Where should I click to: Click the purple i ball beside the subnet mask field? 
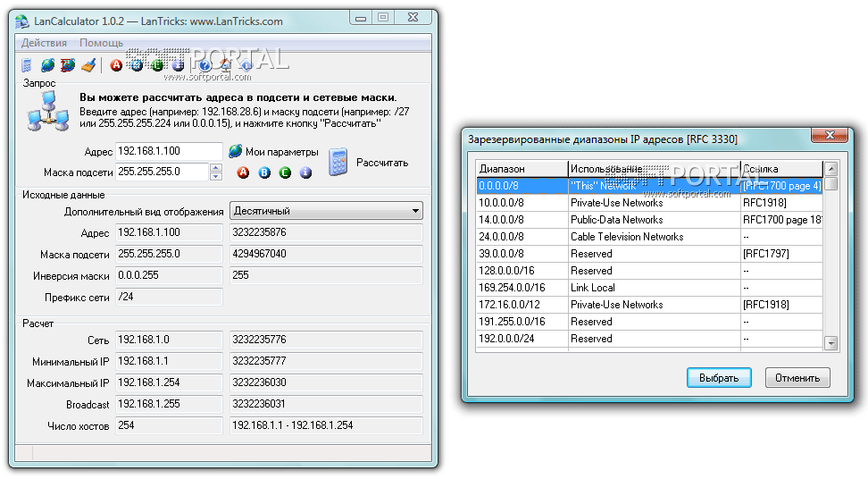click(x=306, y=172)
